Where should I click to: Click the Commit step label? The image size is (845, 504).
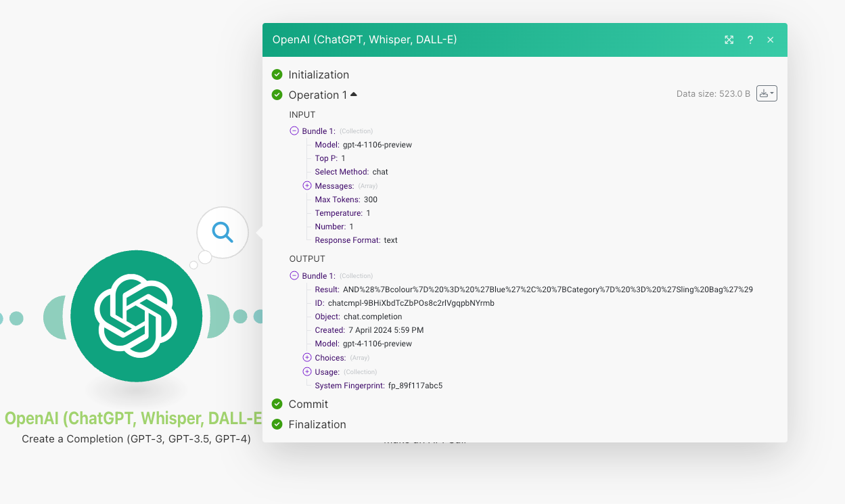click(x=308, y=404)
